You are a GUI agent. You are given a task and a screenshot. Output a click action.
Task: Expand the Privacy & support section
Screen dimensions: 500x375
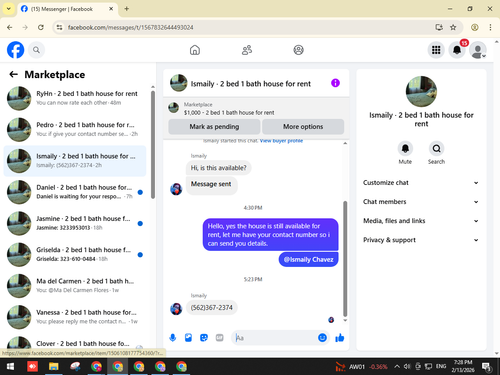point(421,240)
